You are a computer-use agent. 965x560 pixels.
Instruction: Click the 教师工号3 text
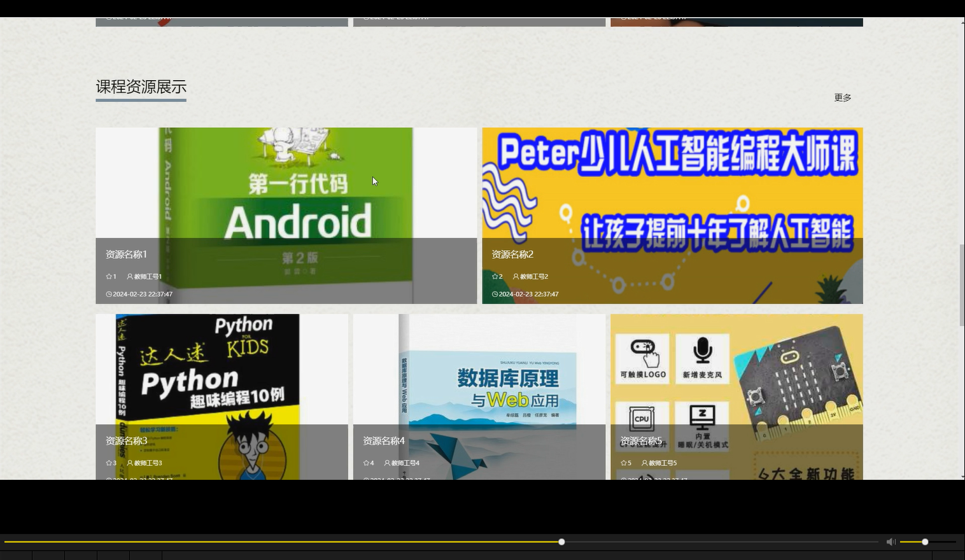tap(148, 463)
